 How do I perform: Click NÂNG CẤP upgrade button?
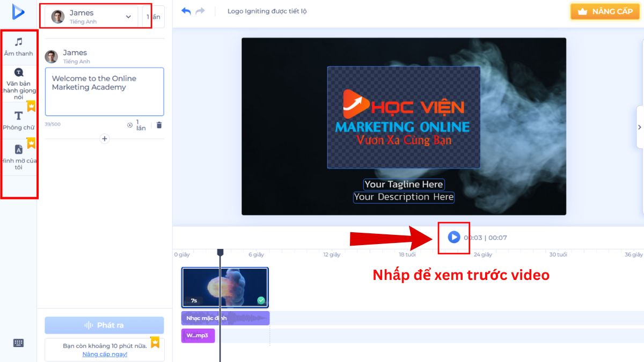[605, 11]
